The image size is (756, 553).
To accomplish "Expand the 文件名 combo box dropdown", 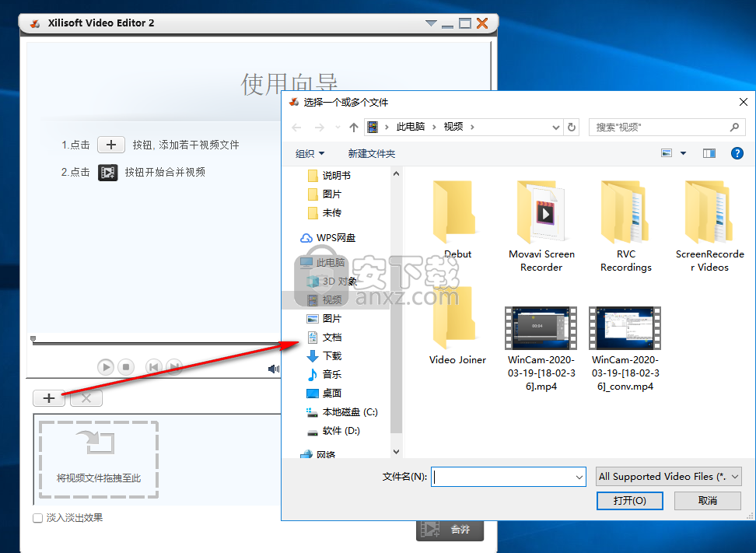I will click(x=579, y=477).
